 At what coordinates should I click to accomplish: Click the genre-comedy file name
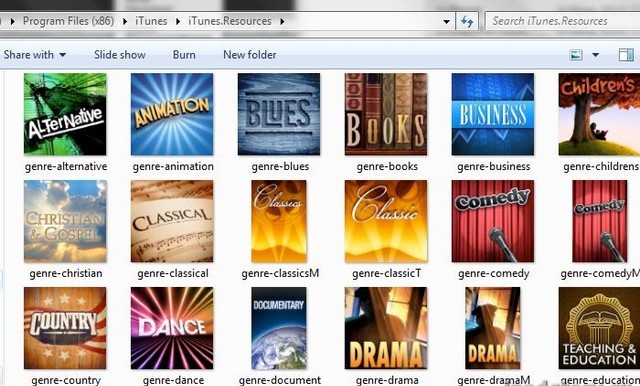point(493,273)
